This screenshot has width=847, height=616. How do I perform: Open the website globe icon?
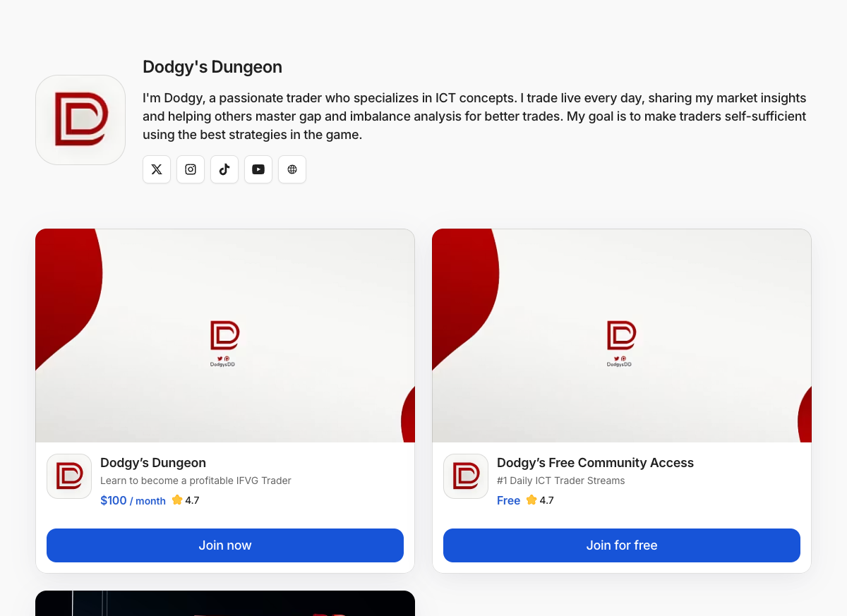292,169
